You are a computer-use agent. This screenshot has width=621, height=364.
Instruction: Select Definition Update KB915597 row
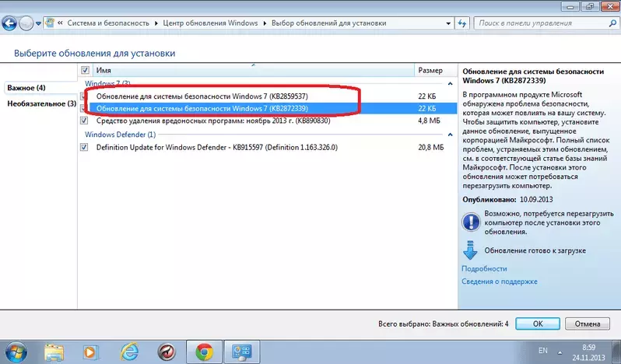click(x=268, y=147)
